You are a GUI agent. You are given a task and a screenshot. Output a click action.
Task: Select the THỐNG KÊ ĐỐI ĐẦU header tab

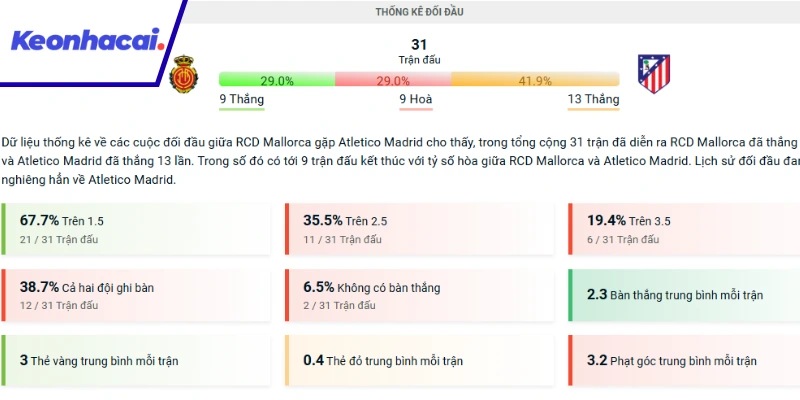coord(419,12)
